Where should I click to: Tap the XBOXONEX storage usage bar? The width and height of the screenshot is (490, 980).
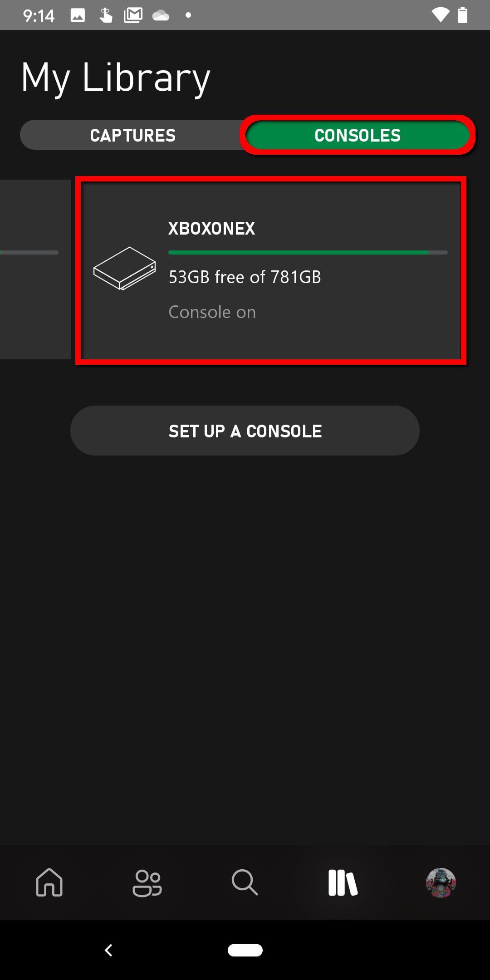[308, 252]
